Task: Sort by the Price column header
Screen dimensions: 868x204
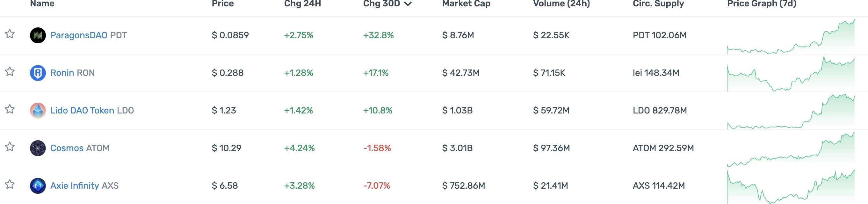Action: [x=222, y=4]
